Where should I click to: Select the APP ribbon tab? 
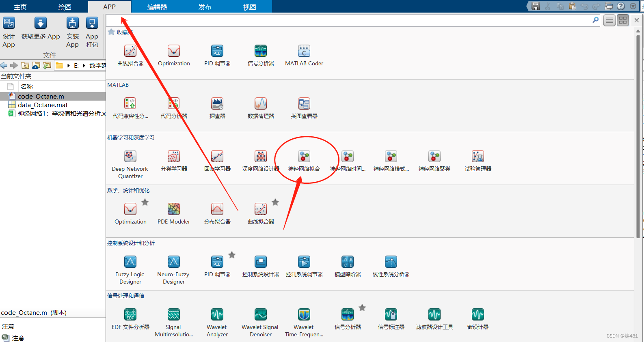pos(109,7)
